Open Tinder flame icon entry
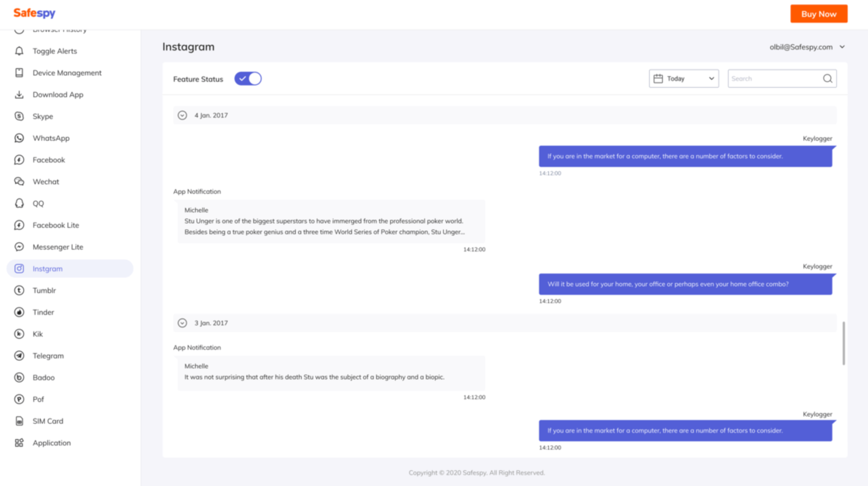 19,312
